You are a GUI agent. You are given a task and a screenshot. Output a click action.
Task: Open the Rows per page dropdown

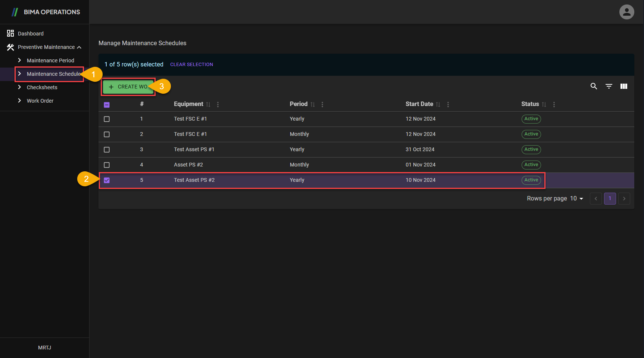click(x=576, y=199)
